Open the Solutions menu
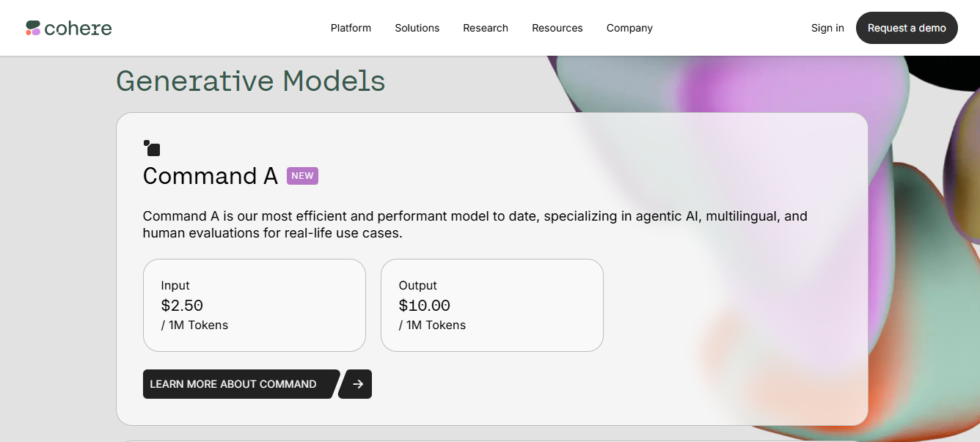 point(417,28)
